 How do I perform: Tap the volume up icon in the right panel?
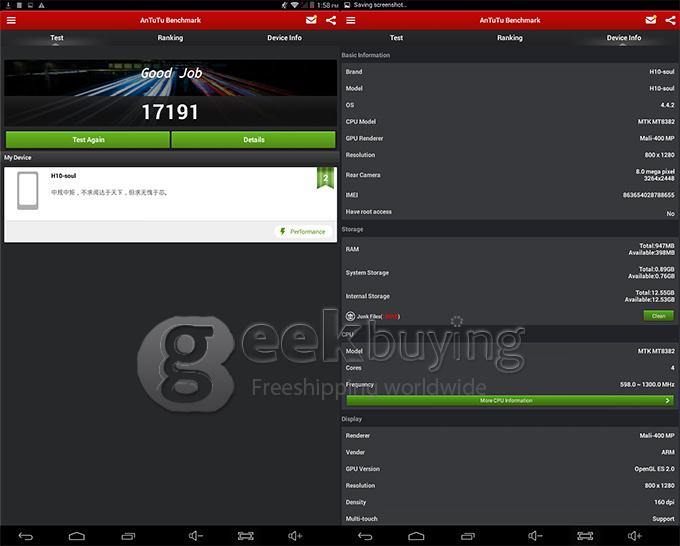(636, 536)
